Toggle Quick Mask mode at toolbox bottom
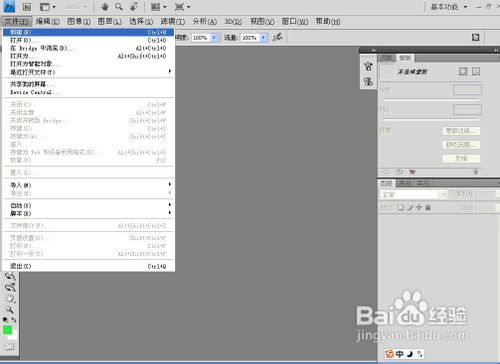 10,347
